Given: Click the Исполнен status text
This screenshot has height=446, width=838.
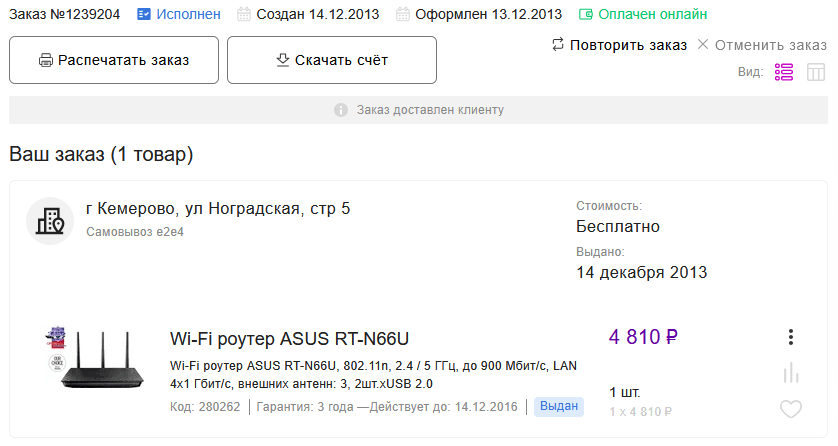Looking at the screenshot, I should point(188,14).
